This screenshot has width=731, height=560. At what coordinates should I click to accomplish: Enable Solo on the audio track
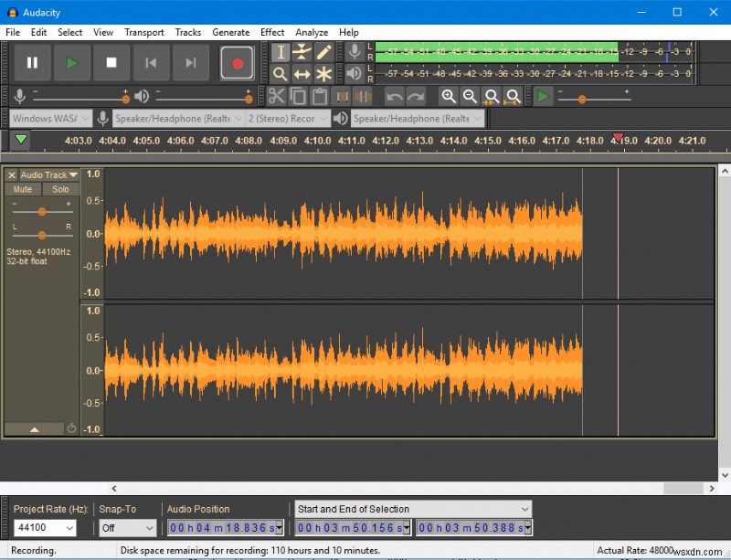pos(60,189)
